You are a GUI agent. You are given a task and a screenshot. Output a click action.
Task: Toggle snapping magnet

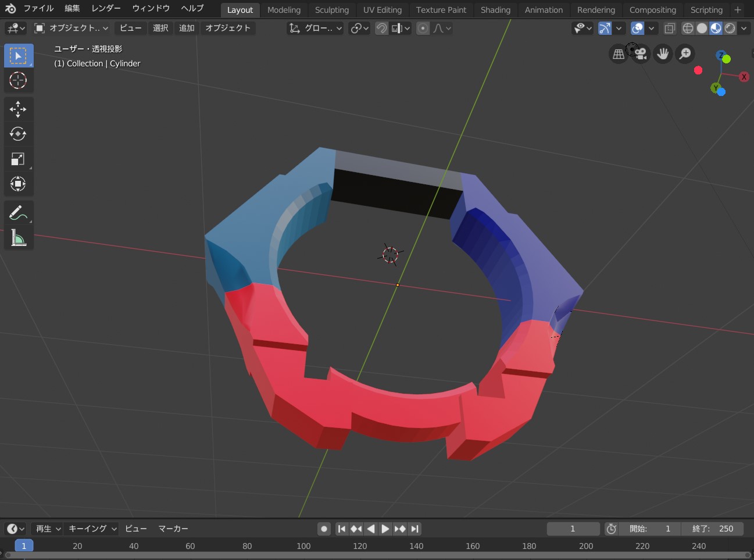pyautogui.click(x=382, y=28)
